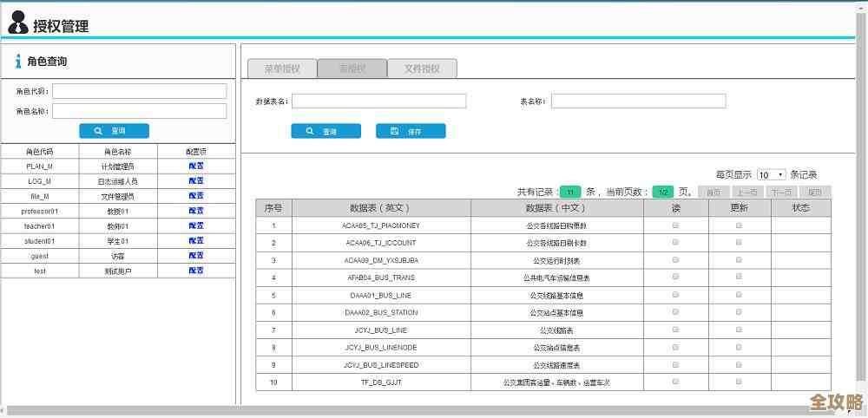Screen dimensions: 868x418
Task: Open 配置 link for student01 role
Action: pos(196,240)
